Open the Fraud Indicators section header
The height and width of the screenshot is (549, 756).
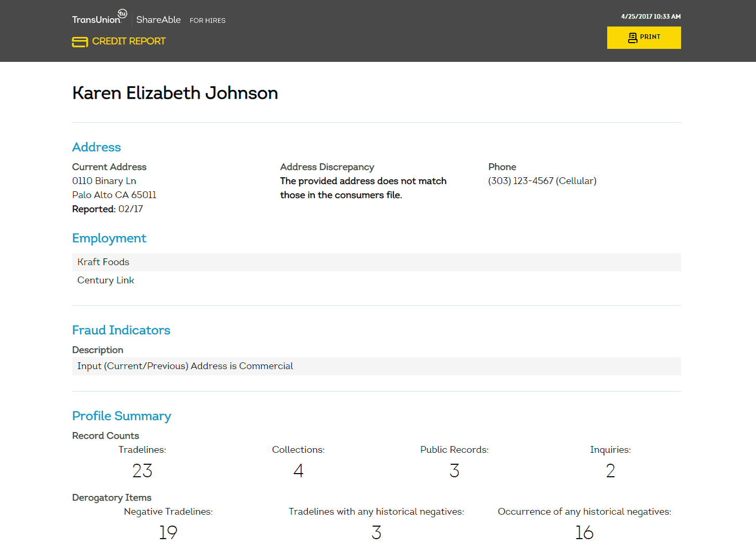click(x=121, y=330)
